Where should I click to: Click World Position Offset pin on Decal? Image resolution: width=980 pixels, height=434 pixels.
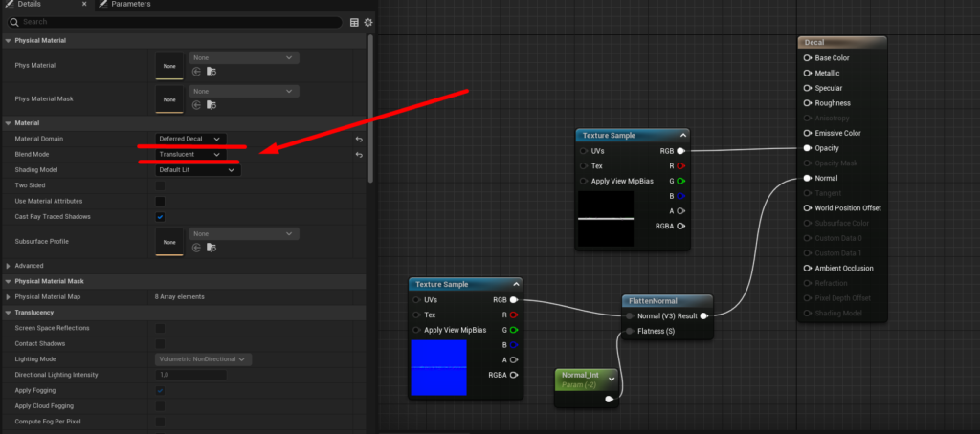pyautogui.click(x=808, y=208)
